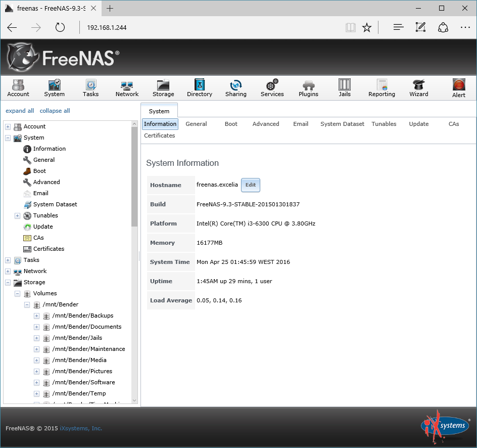Click the 192.168.1.244 address bar

pos(107,28)
